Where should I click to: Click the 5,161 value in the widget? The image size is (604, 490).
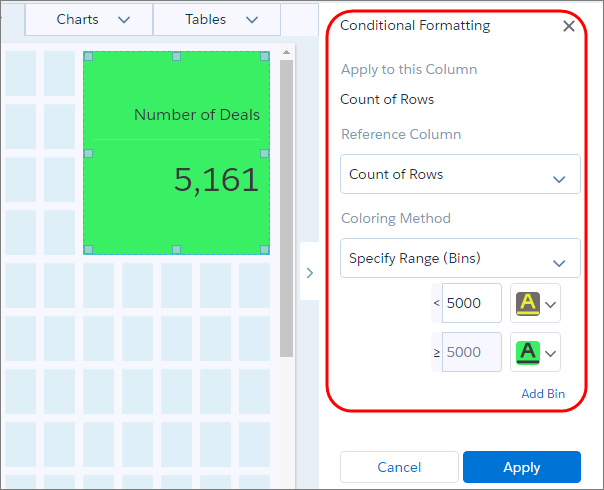pyautogui.click(x=216, y=179)
